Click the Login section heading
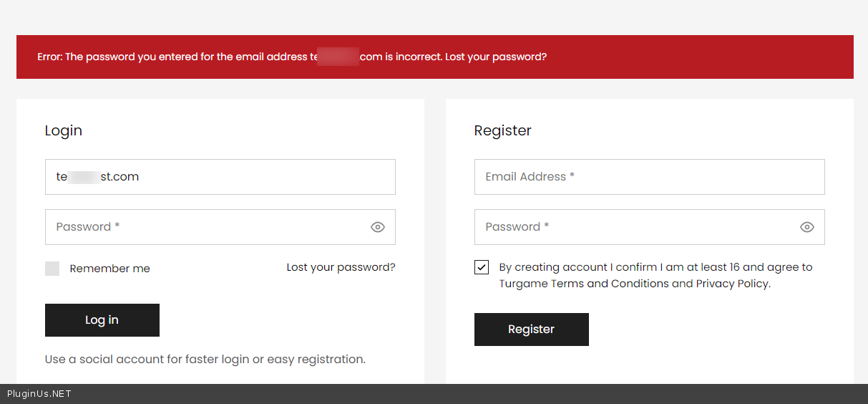868x404 pixels. 64,130
